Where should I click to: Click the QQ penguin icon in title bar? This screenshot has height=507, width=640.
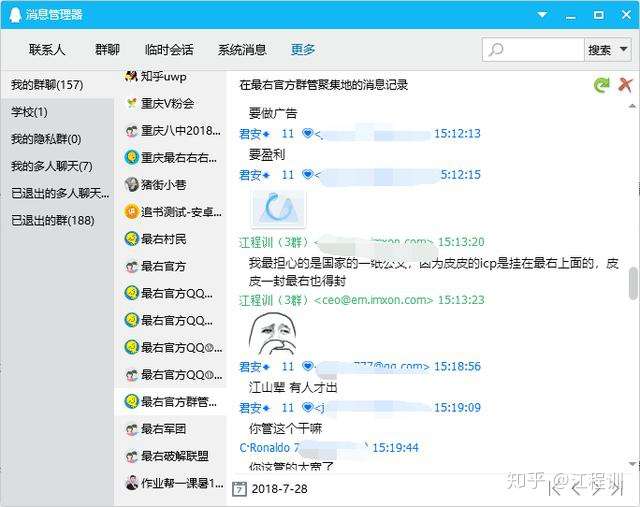(15, 15)
